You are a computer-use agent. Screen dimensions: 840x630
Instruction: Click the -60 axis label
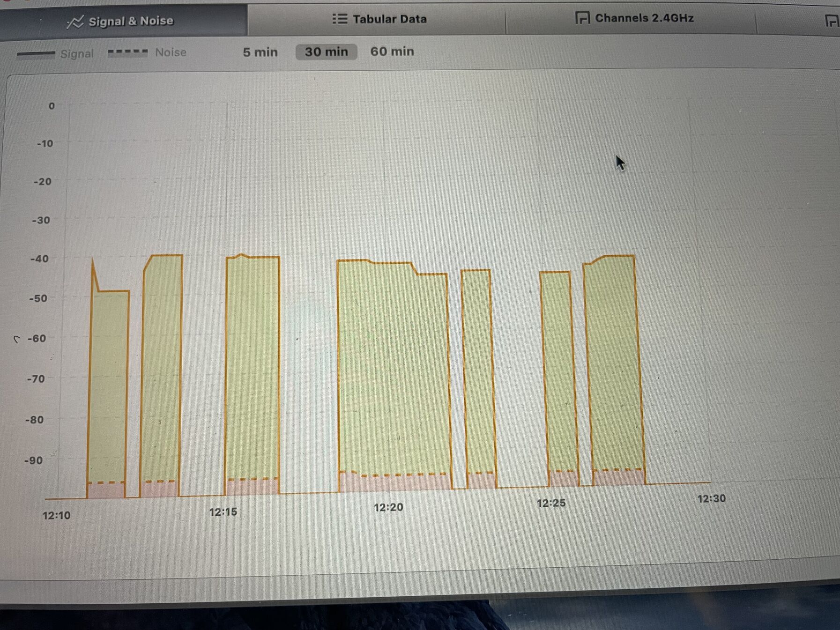click(37, 338)
